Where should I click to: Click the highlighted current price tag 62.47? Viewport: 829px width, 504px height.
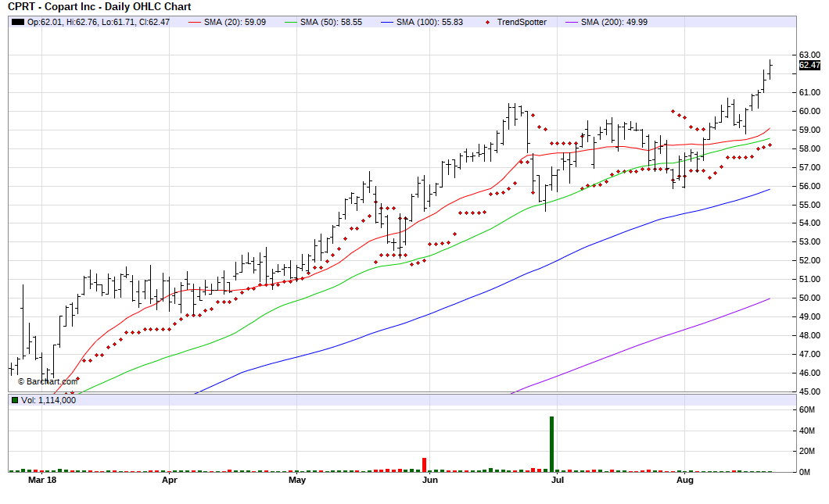(809, 65)
